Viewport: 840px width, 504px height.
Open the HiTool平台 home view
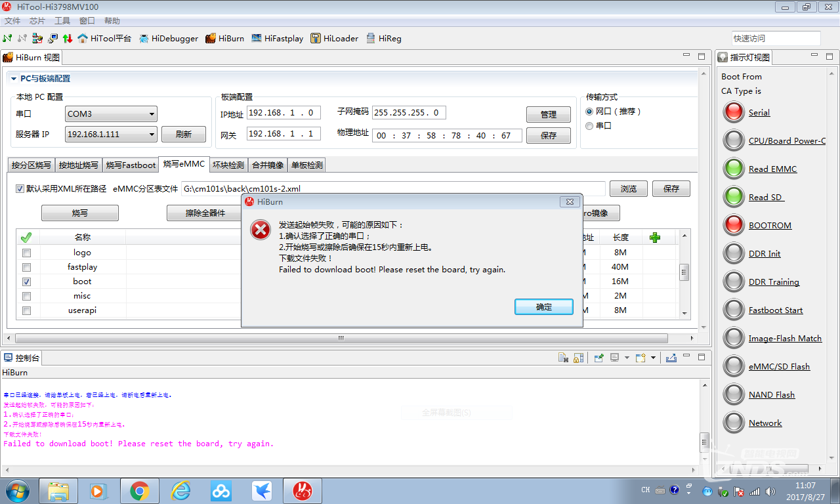pyautogui.click(x=104, y=39)
